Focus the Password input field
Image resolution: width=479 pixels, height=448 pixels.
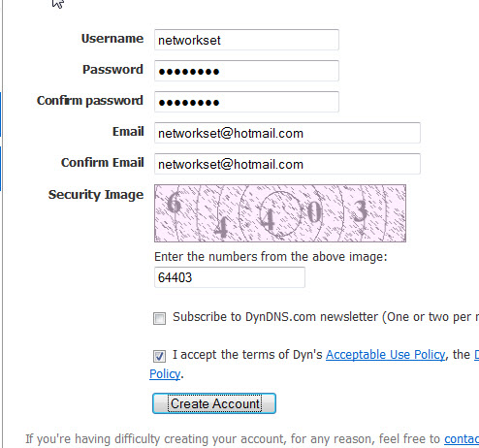(246, 71)
